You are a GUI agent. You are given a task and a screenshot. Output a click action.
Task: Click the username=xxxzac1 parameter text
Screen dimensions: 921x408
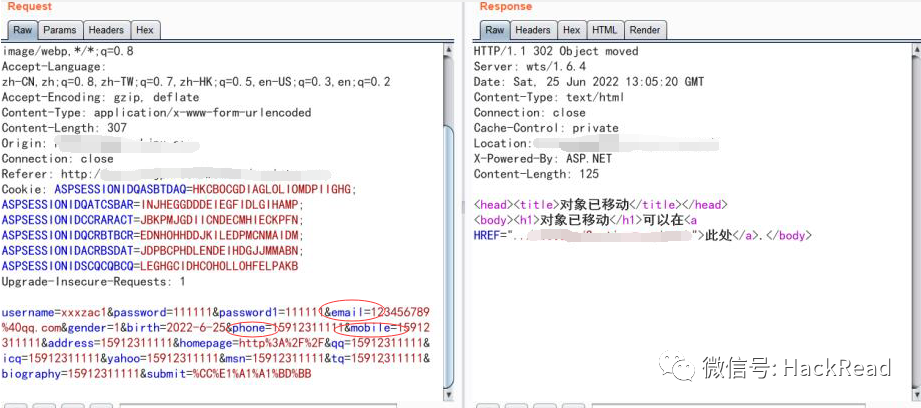click(47, 313)
